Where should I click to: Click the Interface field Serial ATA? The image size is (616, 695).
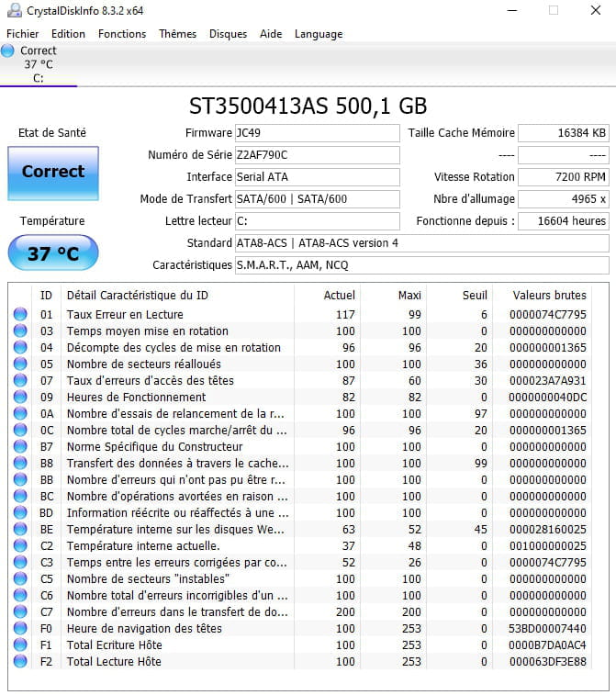318,177
